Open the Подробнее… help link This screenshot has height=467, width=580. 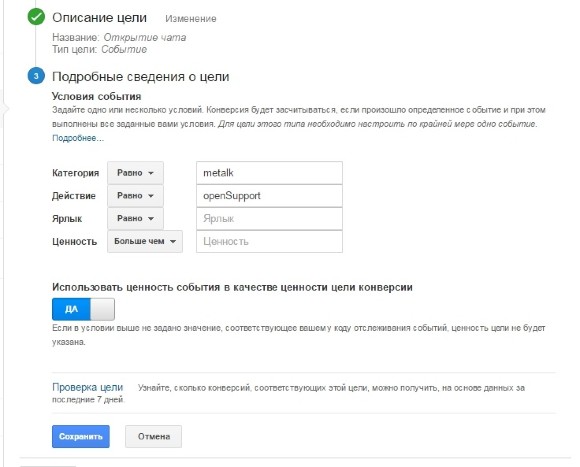point(78,138)
